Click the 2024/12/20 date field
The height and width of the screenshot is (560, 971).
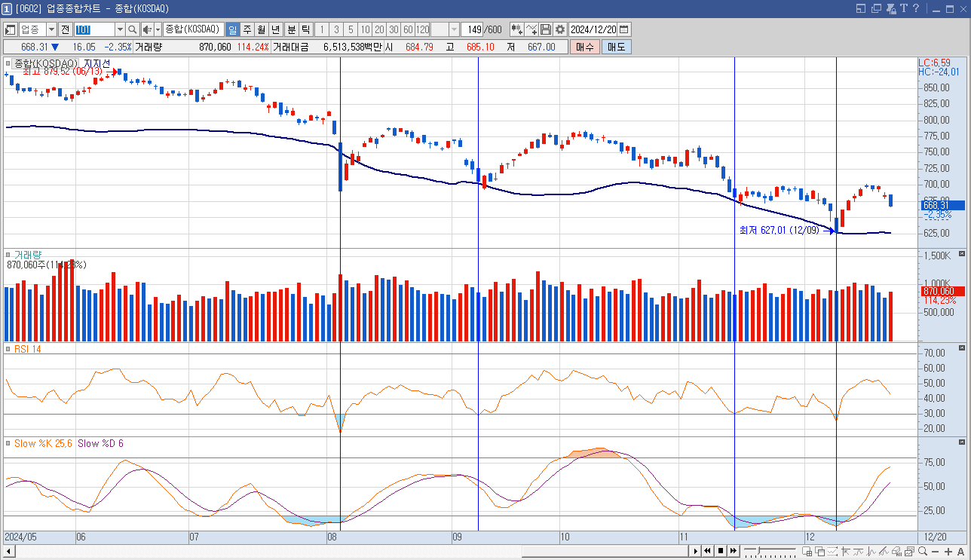[x=593, y=29]
